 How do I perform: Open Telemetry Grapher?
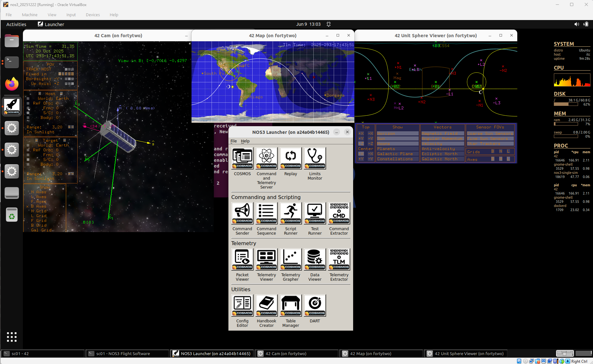[291, 259]
